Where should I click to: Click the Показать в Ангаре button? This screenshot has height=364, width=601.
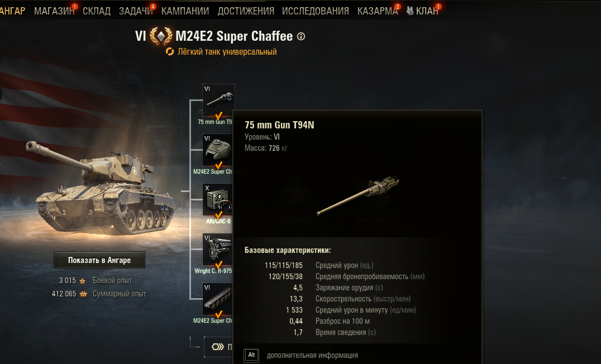(99, 260)
